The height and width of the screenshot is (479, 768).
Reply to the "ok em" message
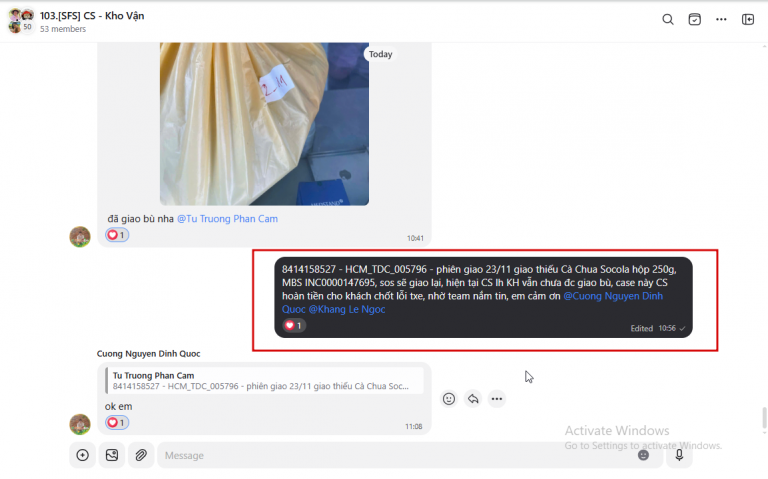pos(473,399)
